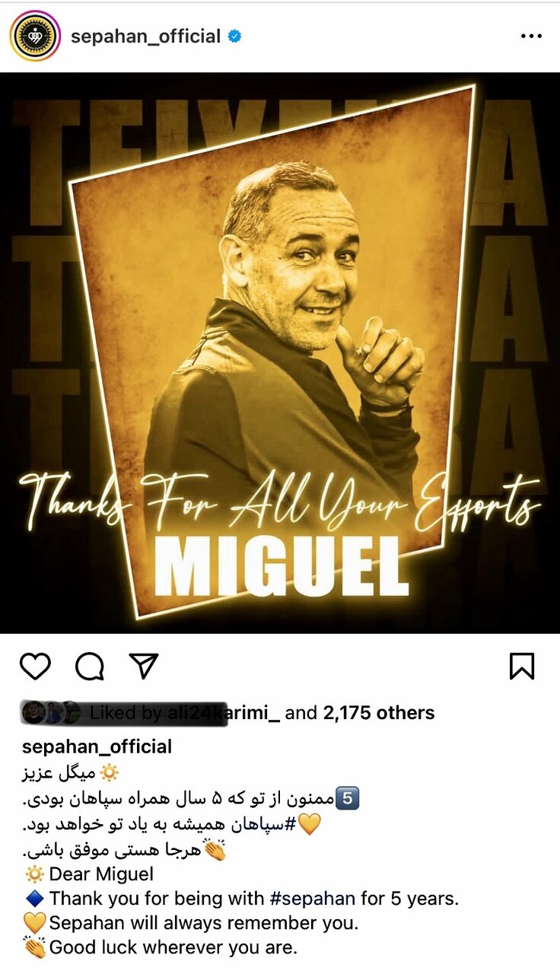The height and width of the screenshot is (974, 560).
Task: Open comments with the speech bubble icon
Action: click(x=90, y=666)
